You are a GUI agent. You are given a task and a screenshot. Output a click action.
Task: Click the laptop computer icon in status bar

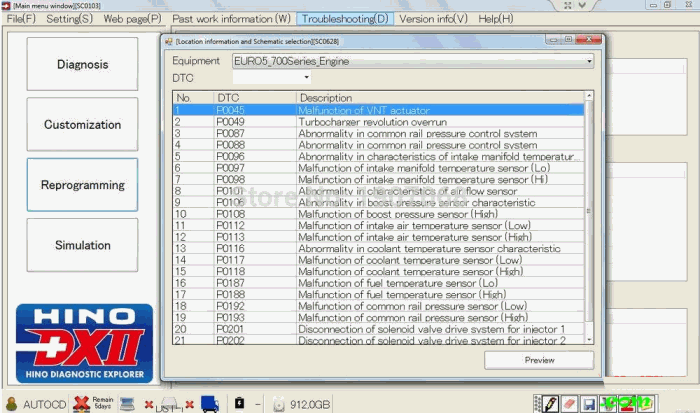127,404
